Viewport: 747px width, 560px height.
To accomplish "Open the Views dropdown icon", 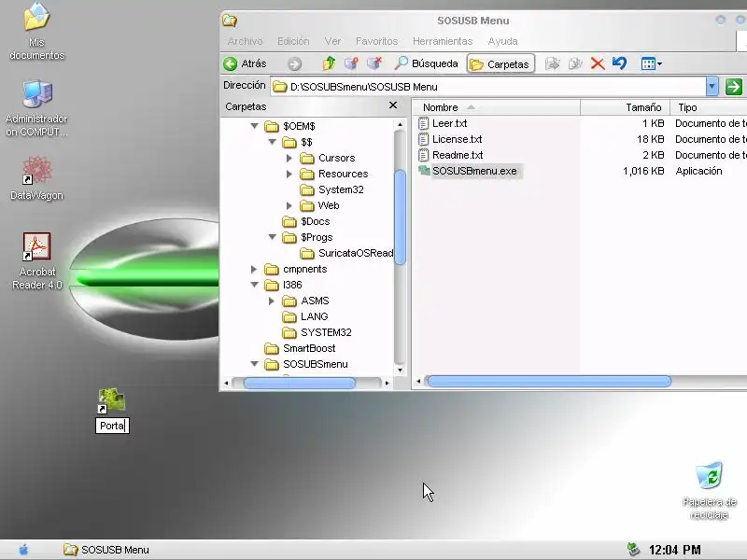I will [651, 63].
